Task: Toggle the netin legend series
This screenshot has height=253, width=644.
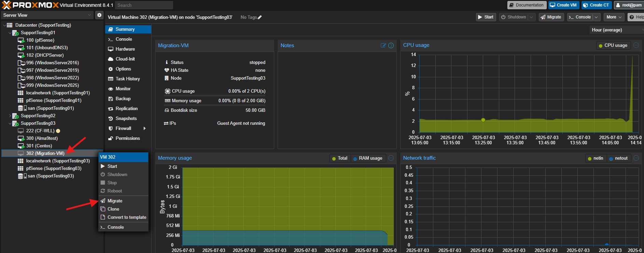Action: (596, 158)
